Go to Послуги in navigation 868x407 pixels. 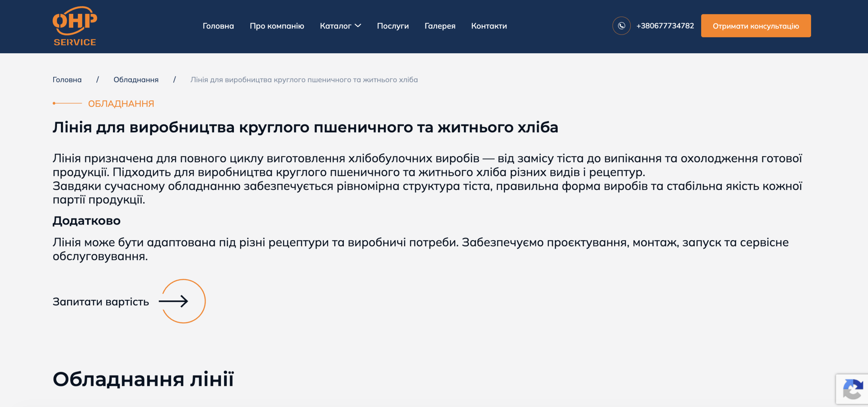393,26
